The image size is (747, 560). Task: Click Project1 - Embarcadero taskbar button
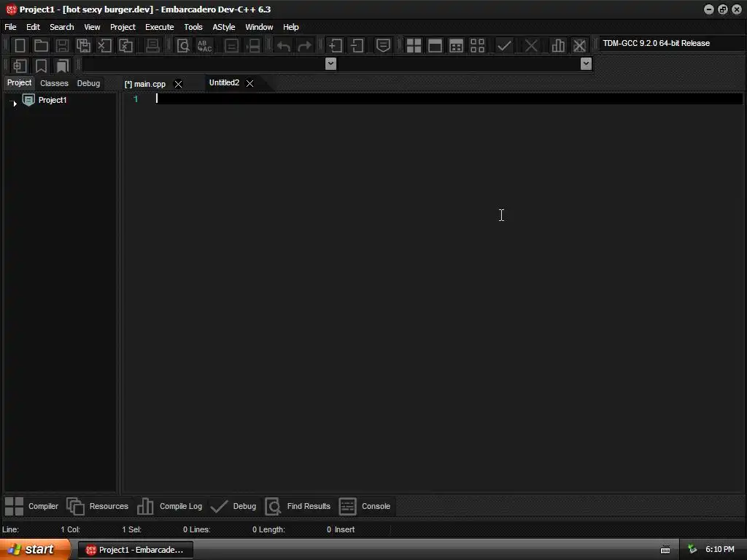pyautogui.click(x=135, y=550)
